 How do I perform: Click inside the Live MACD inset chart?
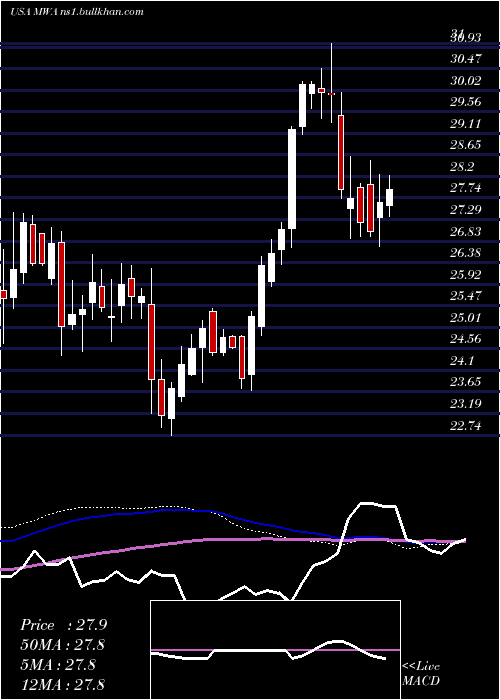(x=275, y=650)
